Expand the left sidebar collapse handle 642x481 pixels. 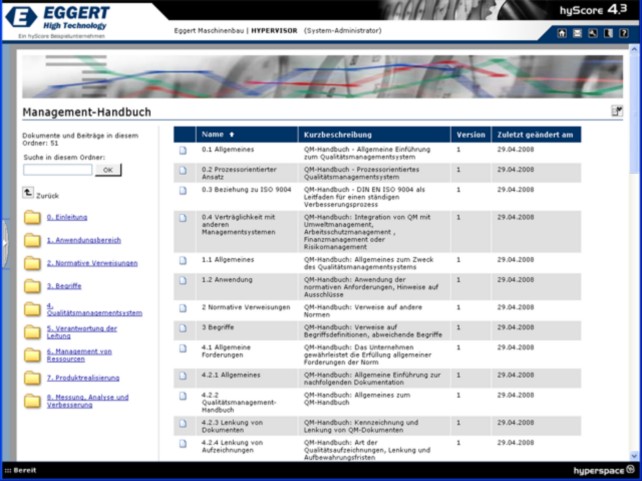click(4, 240)
